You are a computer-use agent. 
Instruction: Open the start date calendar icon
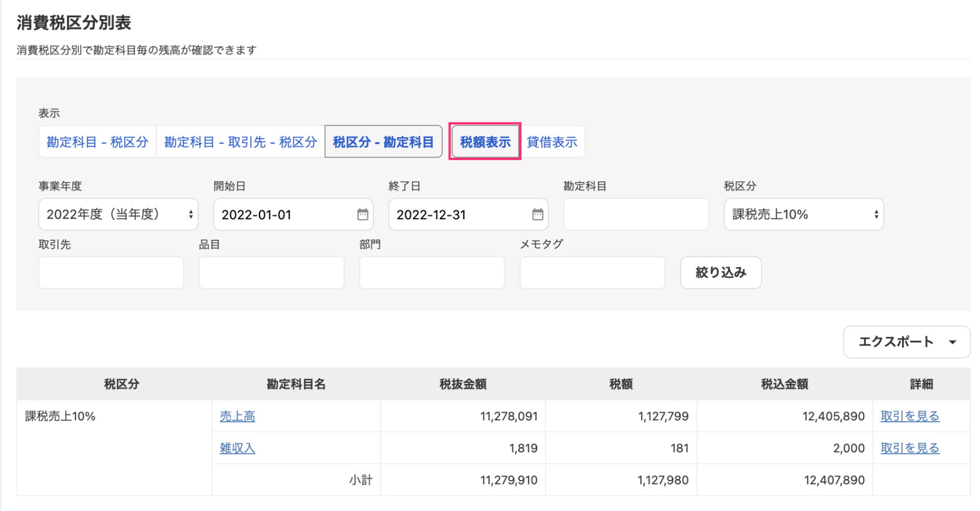[x=362, y=214]
